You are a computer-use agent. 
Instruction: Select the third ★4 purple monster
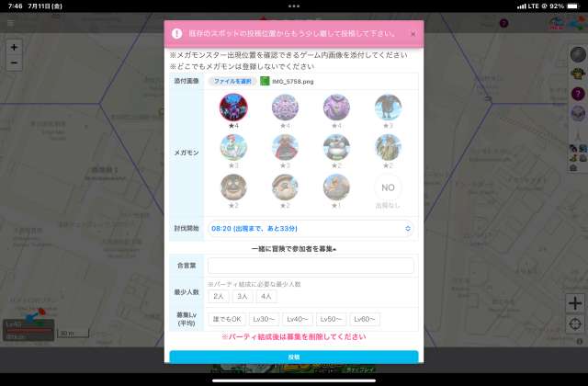336,108
